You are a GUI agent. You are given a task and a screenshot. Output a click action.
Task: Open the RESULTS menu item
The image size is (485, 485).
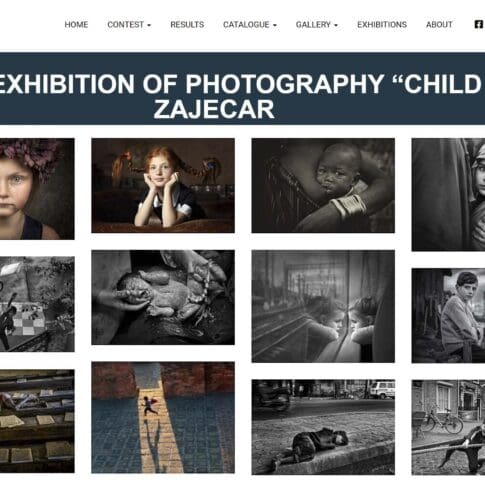pos(187,25)
